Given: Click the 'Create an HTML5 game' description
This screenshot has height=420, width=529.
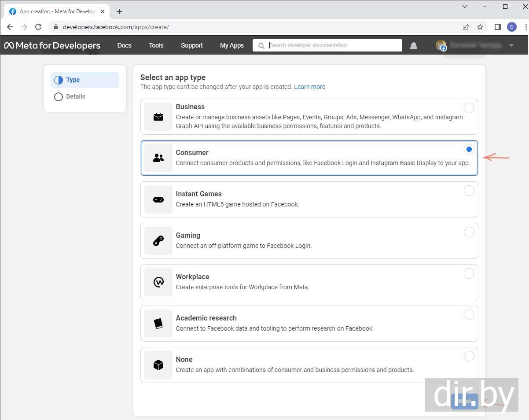Looking at the screenshot, I should [x=238, y=204].
